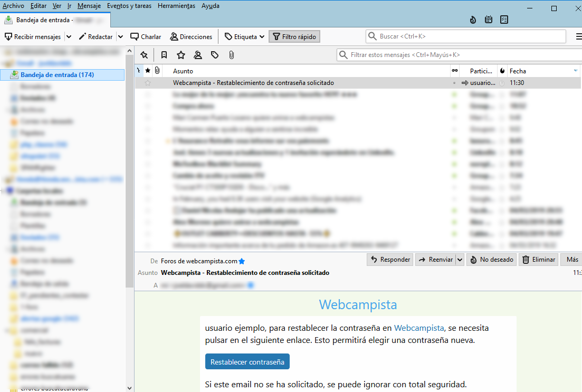Open the Más actions menu

pos(572,260)
